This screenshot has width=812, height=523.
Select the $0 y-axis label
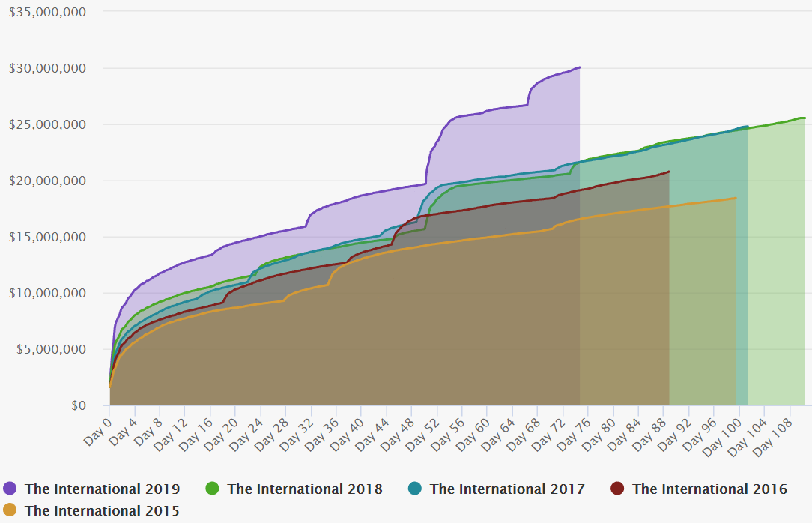[77, 405]
